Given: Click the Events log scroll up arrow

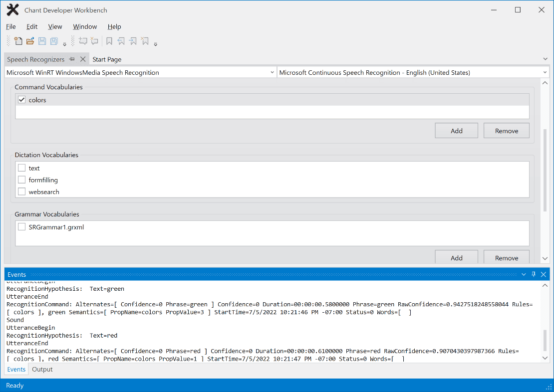Looking at the screenshot, I should pos(545,285).
